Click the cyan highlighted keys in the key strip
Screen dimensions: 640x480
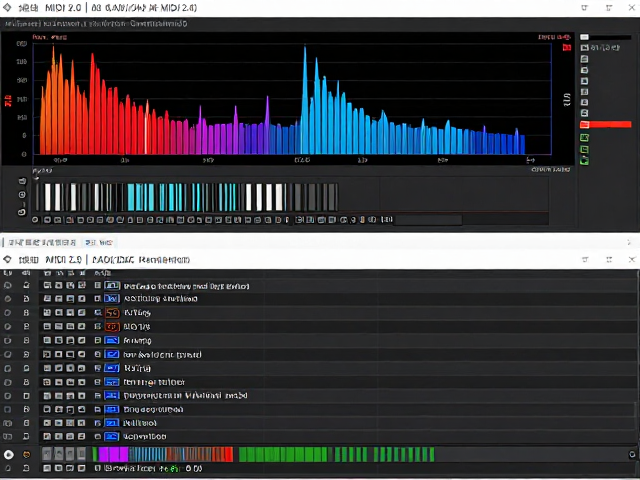coord(182,197)
